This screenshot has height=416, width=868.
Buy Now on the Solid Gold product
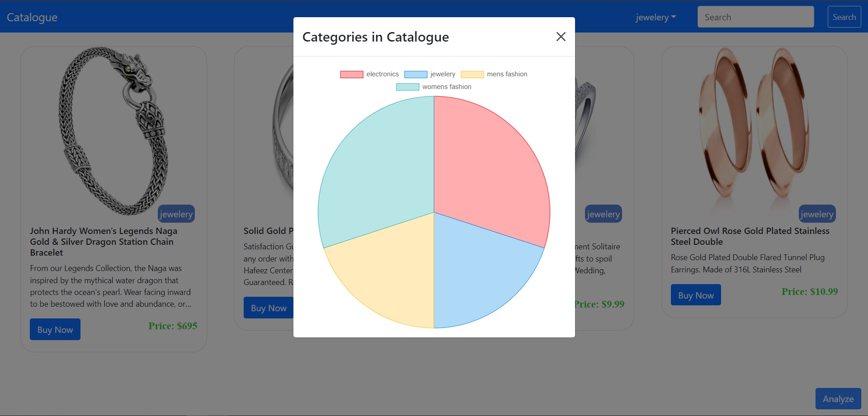point(268,307)
